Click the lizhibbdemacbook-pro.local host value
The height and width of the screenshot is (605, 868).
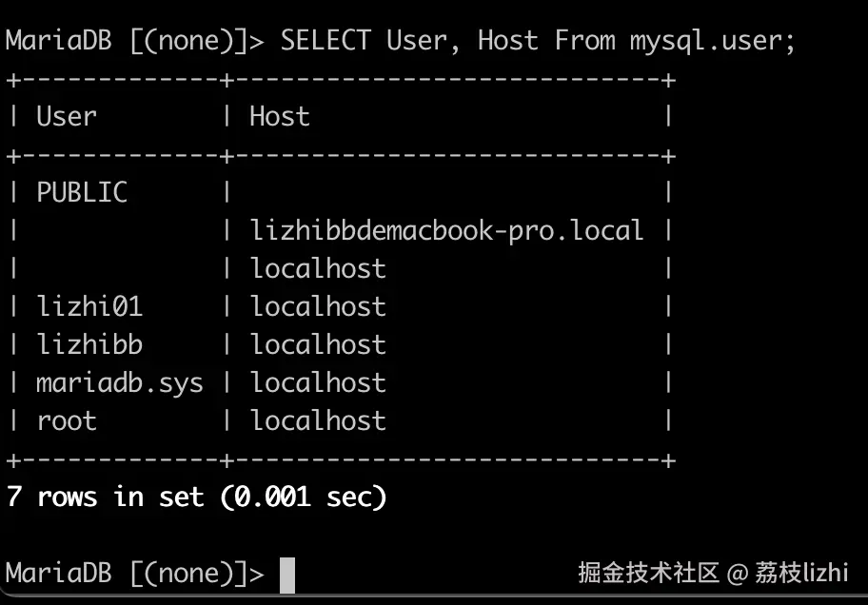447,230
